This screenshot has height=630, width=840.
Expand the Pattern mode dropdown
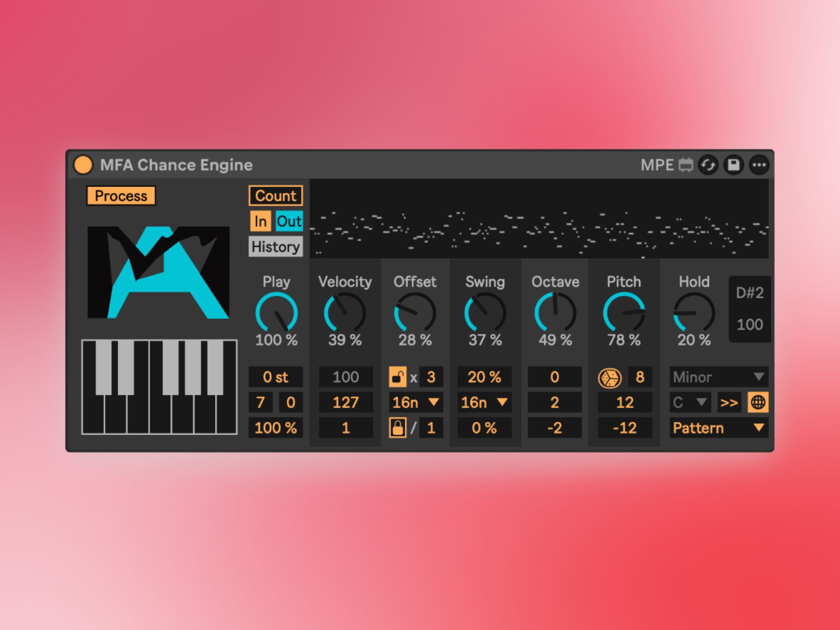point(718,428)
